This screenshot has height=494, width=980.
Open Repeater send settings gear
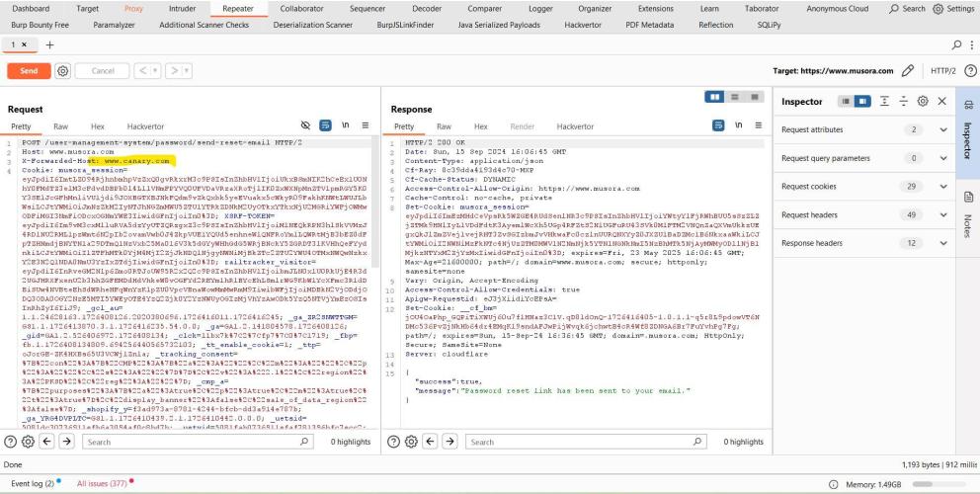tap(62, 72)
